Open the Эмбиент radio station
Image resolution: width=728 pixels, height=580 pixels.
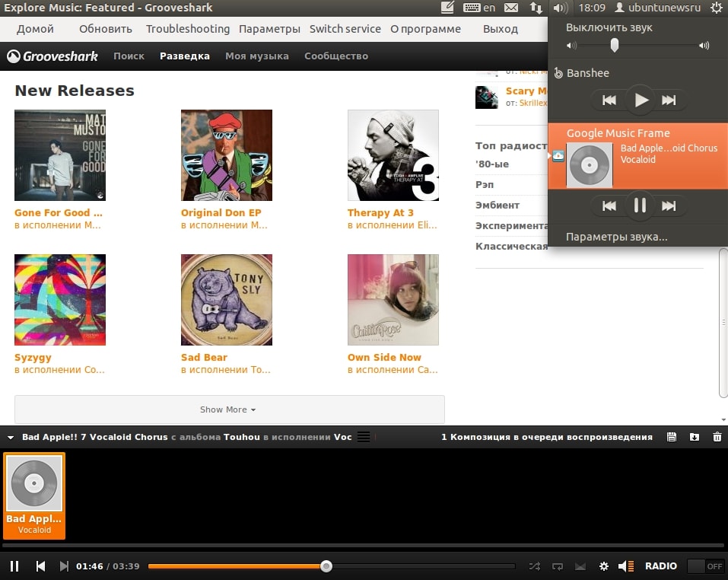[x=498, y=206]
